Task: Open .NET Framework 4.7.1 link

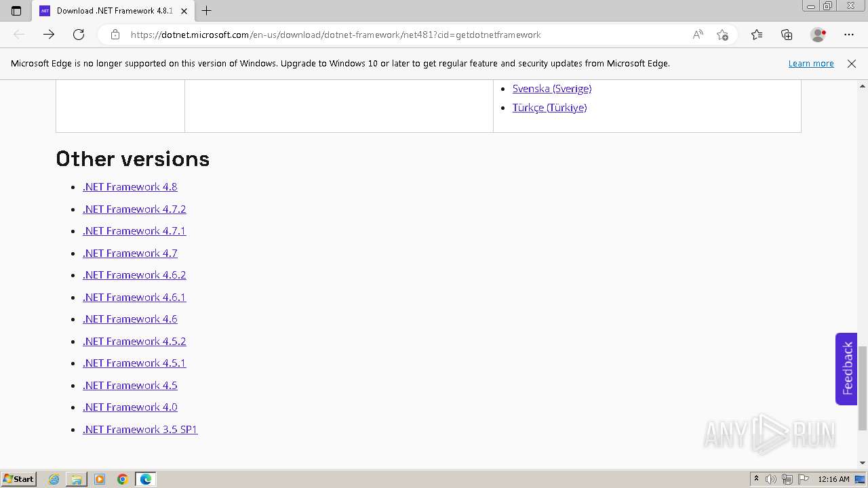Action: click(134, 231)
